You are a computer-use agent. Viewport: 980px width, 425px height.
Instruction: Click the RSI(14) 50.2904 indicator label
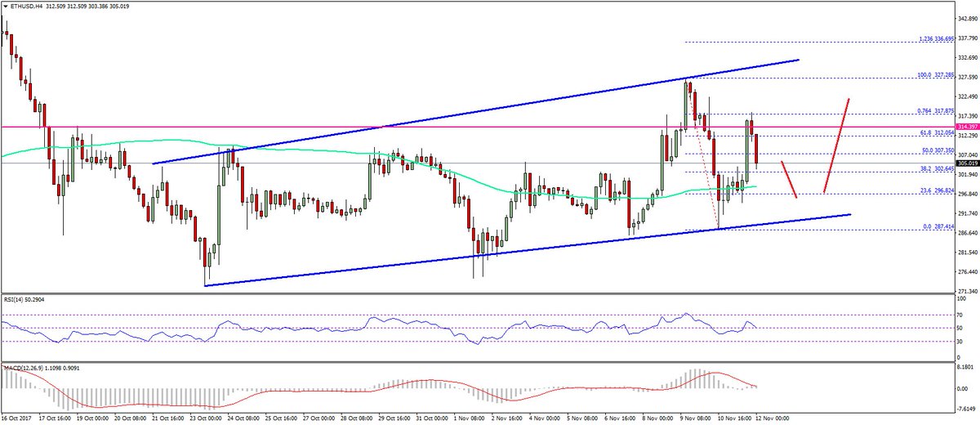[25, 302]
